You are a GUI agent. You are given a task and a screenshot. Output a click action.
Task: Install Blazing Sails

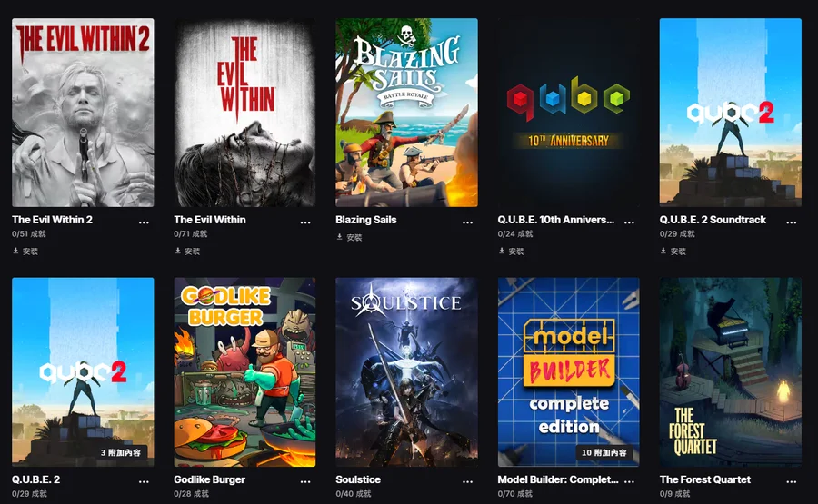(349, 237)
